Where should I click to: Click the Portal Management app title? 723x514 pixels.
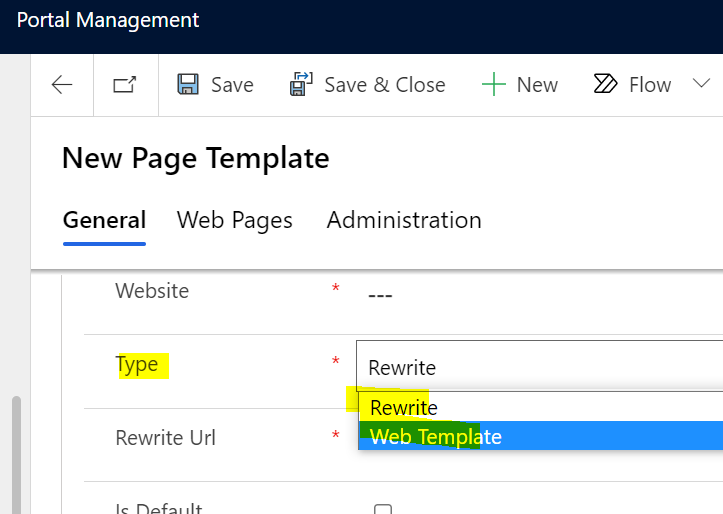108,20
